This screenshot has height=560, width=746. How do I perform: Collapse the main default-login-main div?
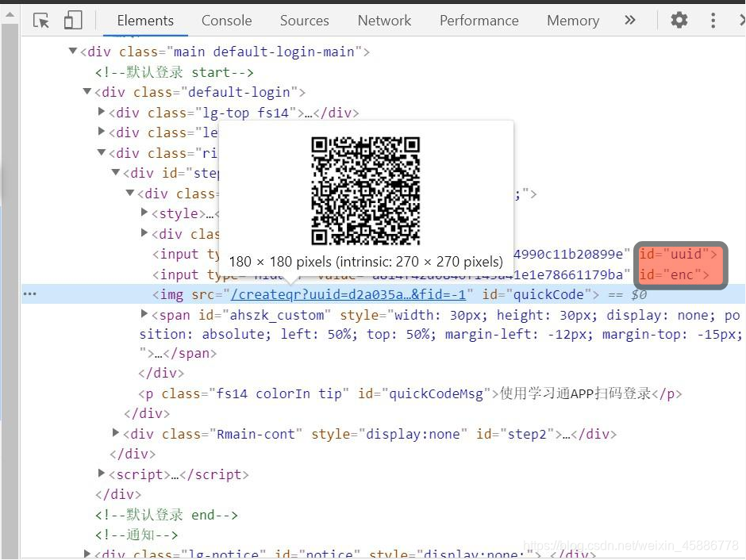[x=73, y=51]
